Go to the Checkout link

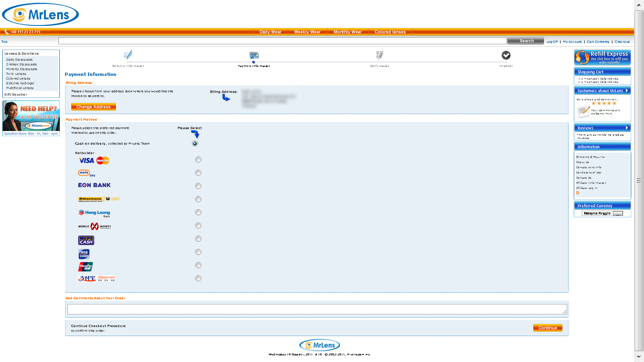click(x=622, y=41)
